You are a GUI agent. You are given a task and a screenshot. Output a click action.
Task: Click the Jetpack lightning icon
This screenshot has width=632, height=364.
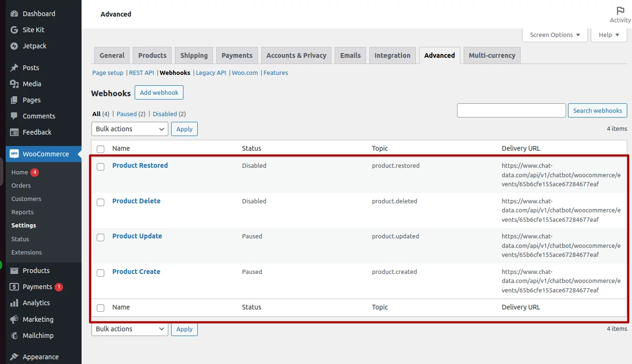(14, 46)
